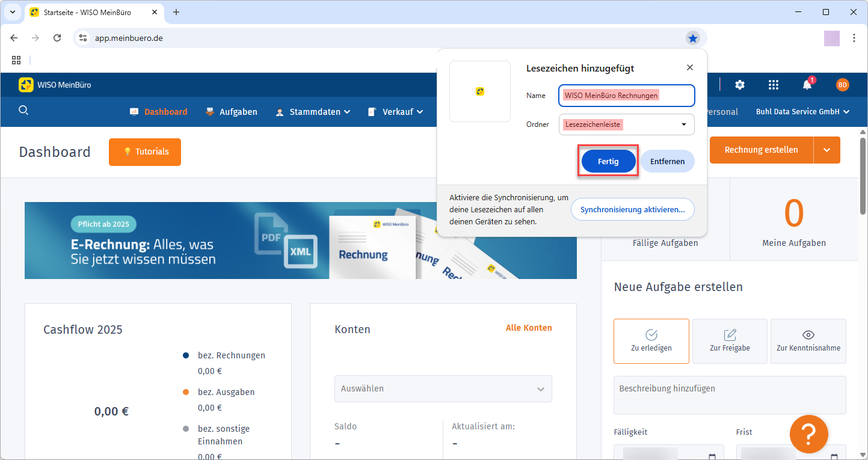Click the bookmark favicon thumbnail in popup

480,91
